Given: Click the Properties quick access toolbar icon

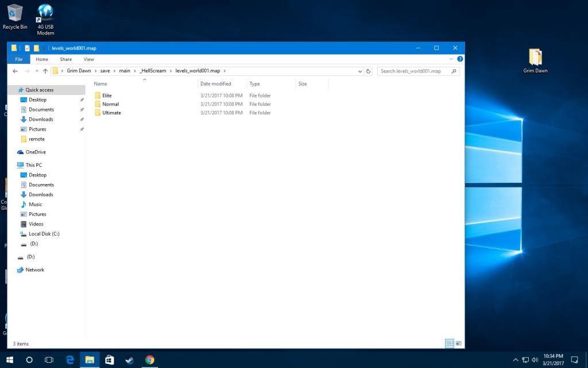Looking at the screenshot, I should [x=27, y=48].
